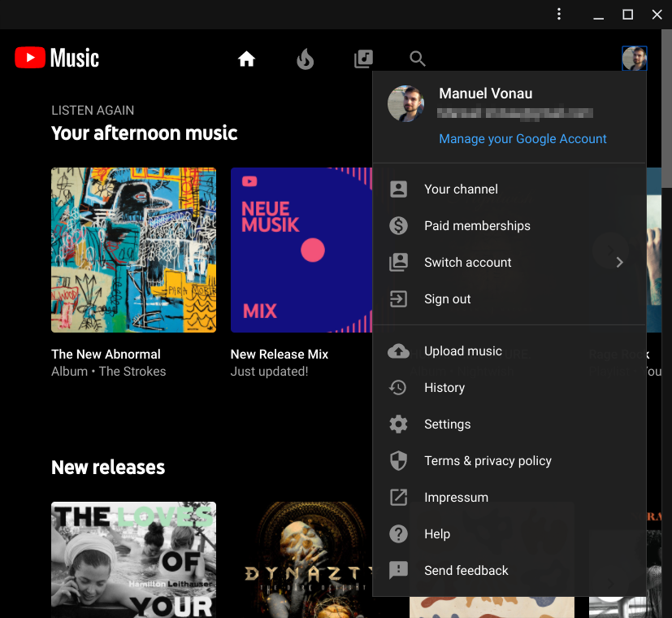The width and height of the screenshot is (672, 618).
Task: Click Send feedback
Action: [465, 570]
